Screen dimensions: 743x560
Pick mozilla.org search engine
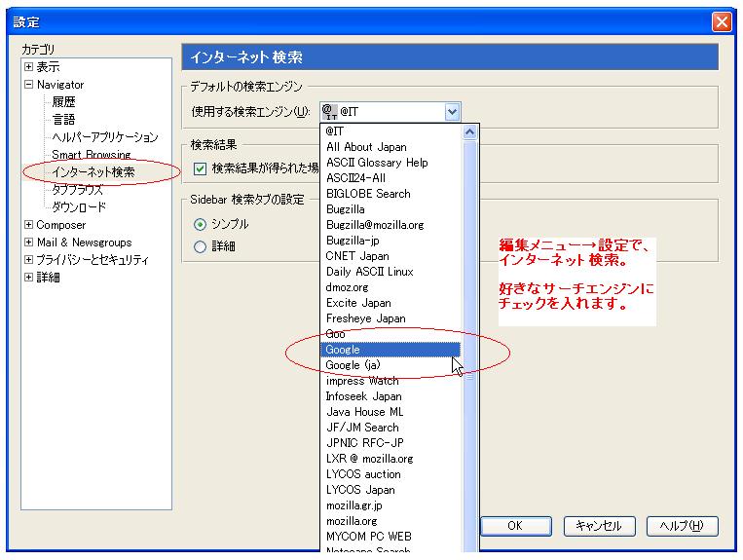coord(390,521)
